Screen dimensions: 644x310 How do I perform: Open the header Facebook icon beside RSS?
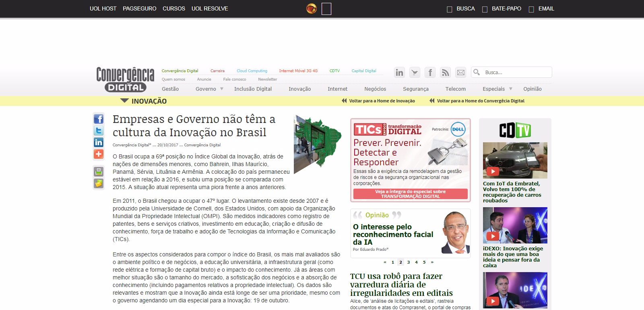tap(430, 73)
